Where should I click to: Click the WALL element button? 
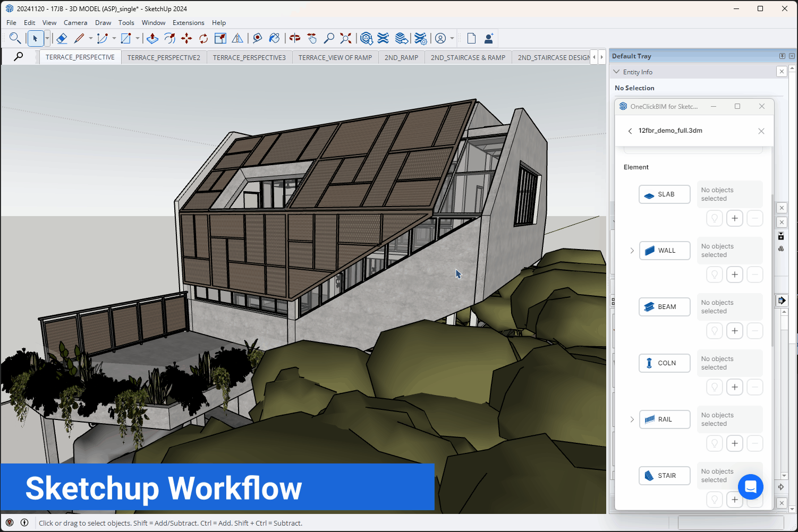point(665,251)
